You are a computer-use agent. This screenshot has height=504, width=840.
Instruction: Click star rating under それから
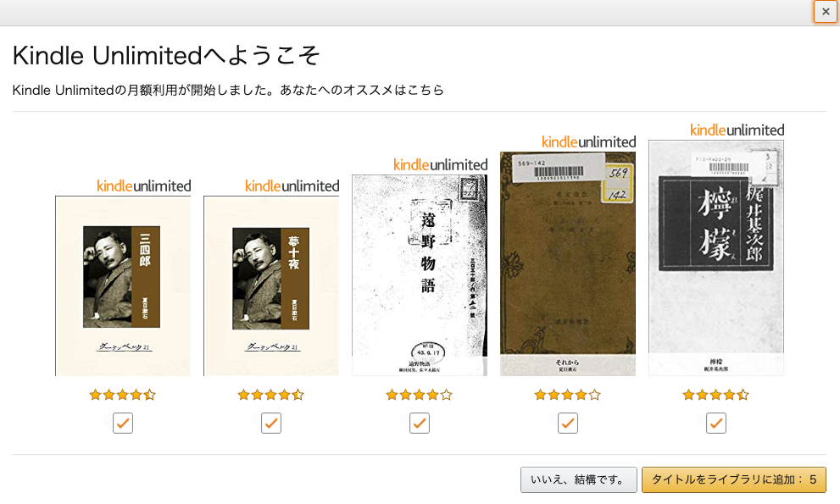pyautogui.click(x=568, y=396)
